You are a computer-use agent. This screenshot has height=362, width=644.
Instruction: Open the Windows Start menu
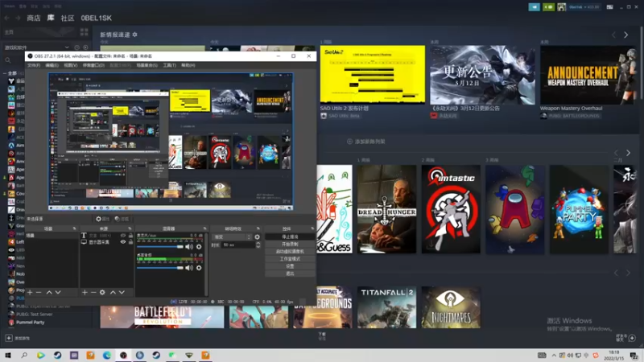8,355
